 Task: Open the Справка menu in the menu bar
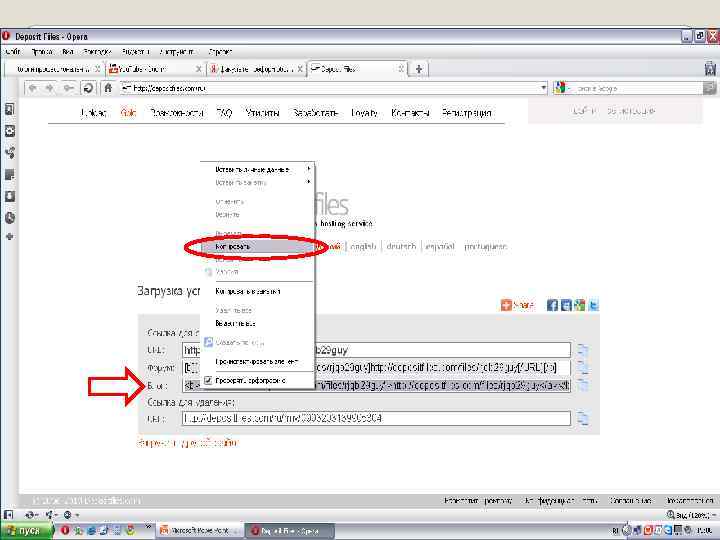click(x=220, y=52)
